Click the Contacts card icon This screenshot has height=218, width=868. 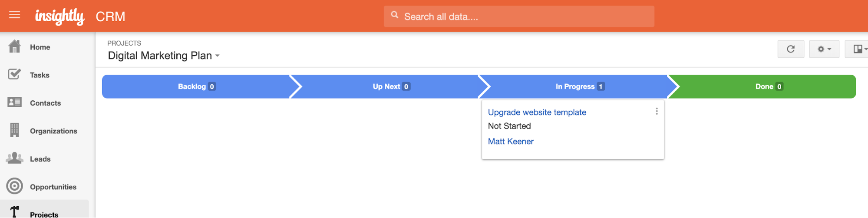tap(14, 102)
